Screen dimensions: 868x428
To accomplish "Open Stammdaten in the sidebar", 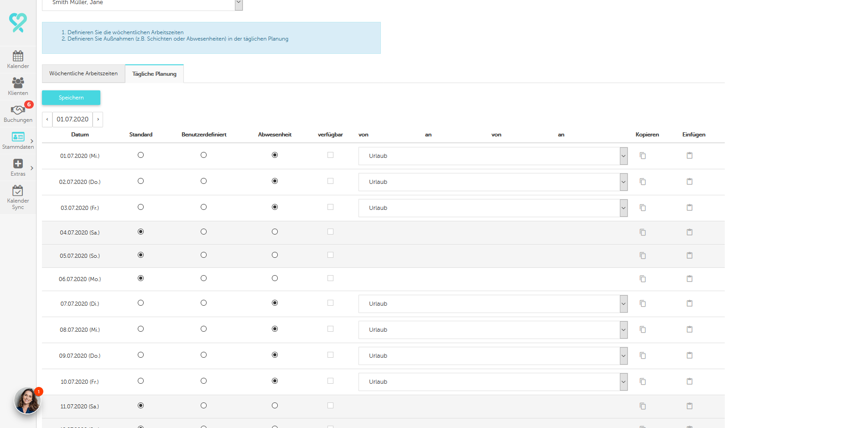I will click(18, 140).
